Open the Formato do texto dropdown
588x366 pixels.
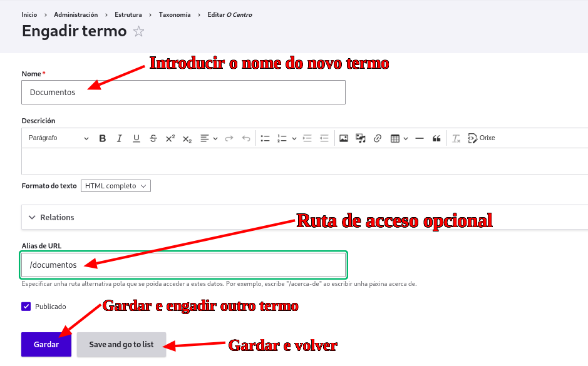point(116,186)
